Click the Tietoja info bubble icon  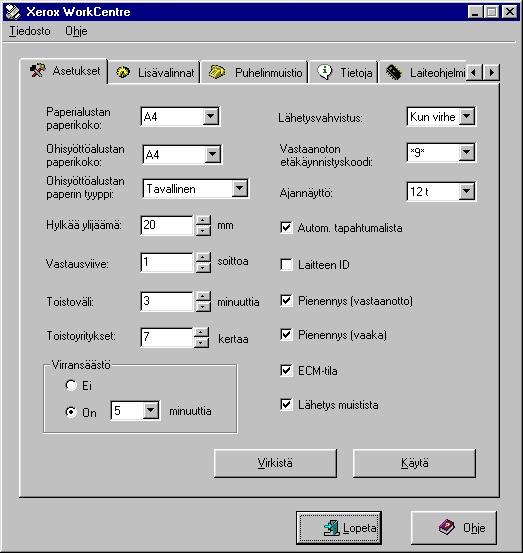pos(324,72)
